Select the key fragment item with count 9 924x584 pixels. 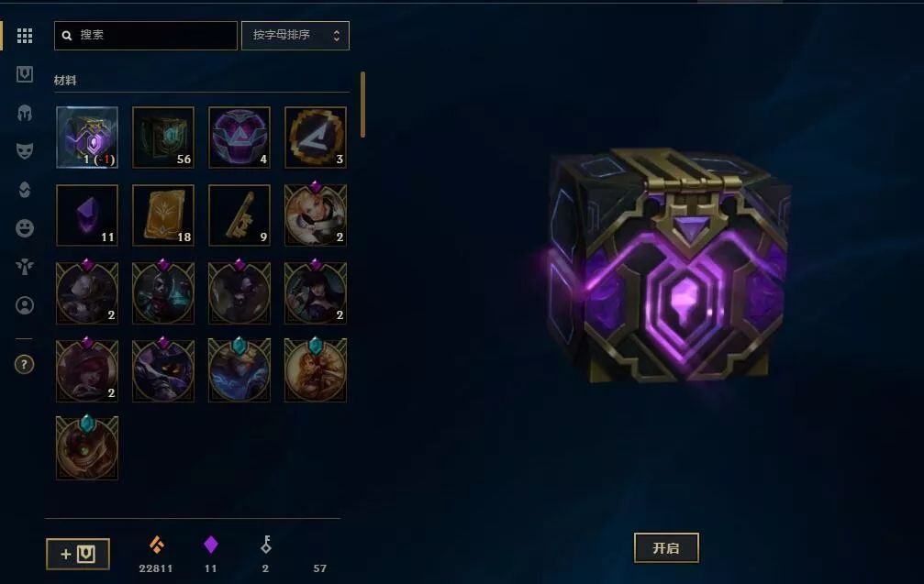coord(239,215)
